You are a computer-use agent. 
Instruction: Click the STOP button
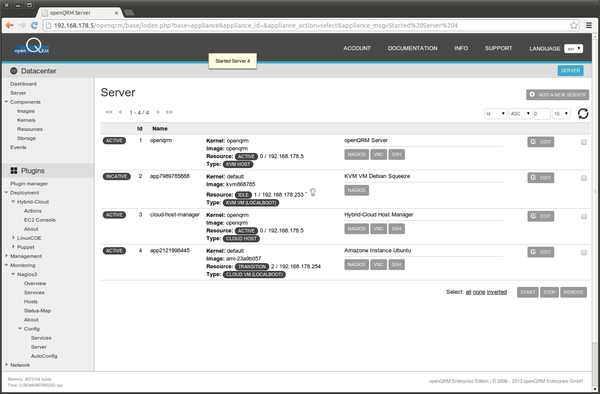549,292
